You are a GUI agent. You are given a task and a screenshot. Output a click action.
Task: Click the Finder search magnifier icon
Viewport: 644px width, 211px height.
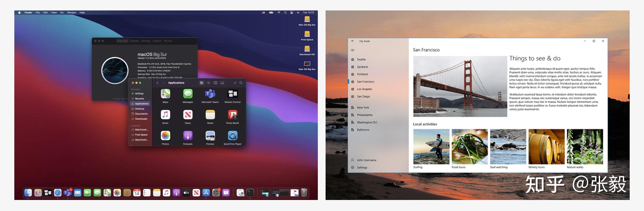point(241,83)
